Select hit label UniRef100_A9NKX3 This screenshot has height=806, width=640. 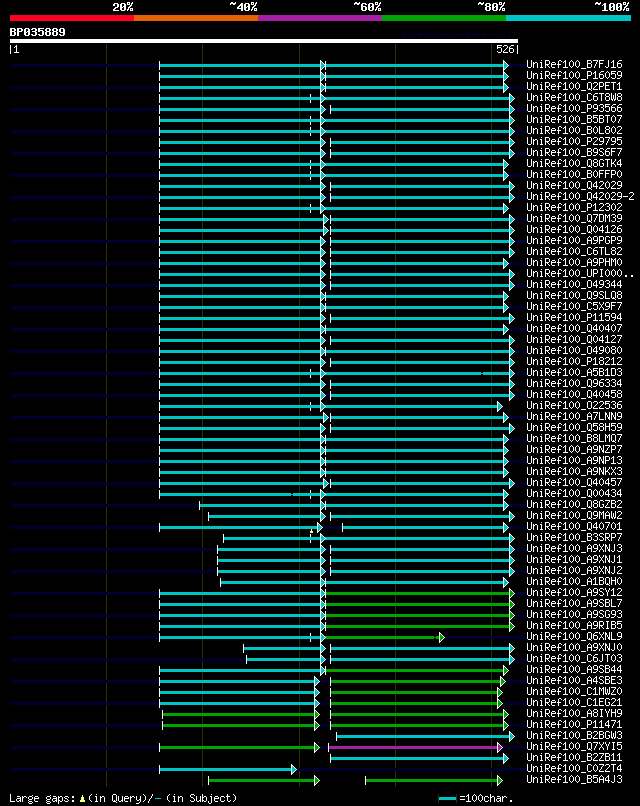[574, 471]
